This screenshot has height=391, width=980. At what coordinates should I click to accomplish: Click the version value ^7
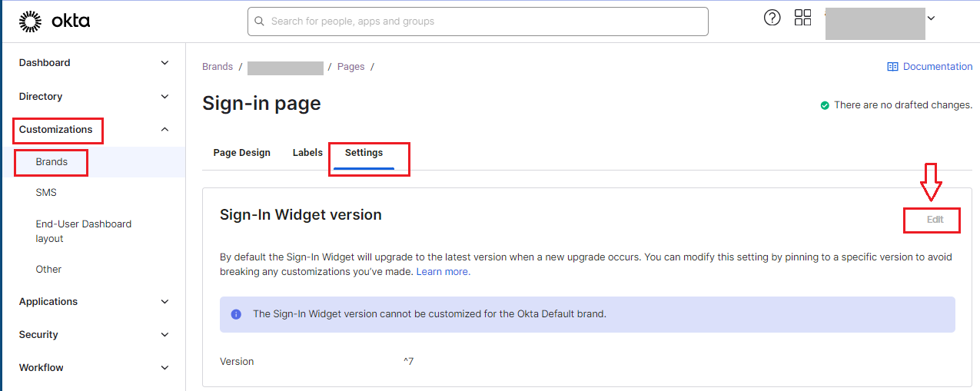[x=409, y=362]
